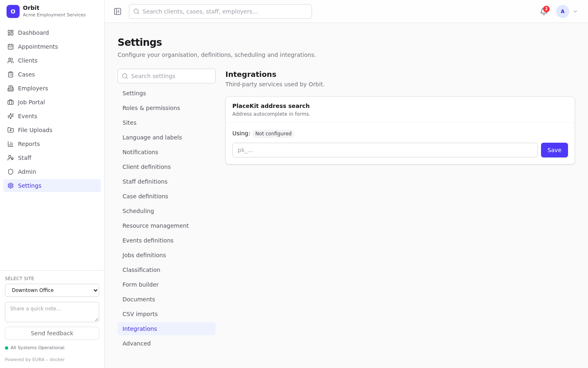Collapse the sidebar with the panel icon

point(118,11)
